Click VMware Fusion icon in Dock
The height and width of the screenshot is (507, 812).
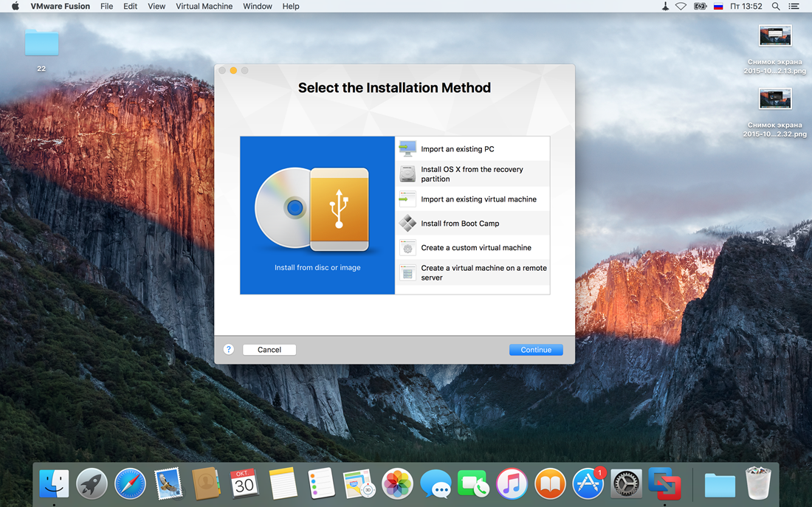point(664,484)
